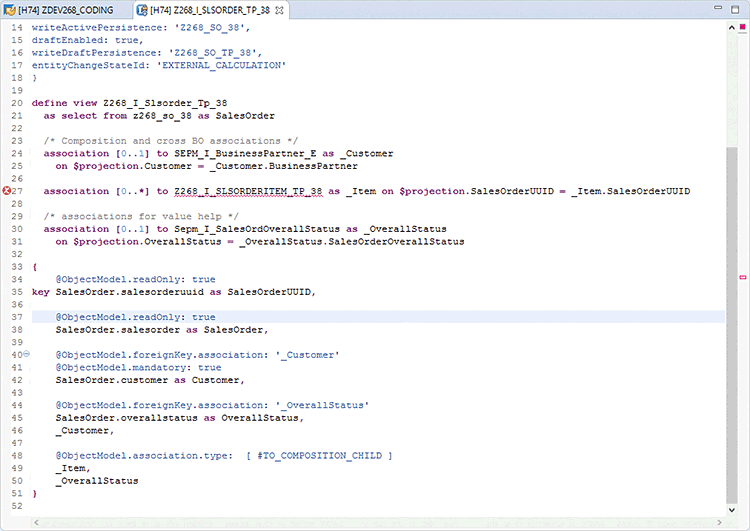Click 'SalesOrder.overallstatus as OverallStatus,' line
Screen dimensions: 750x531
(180, 418)
